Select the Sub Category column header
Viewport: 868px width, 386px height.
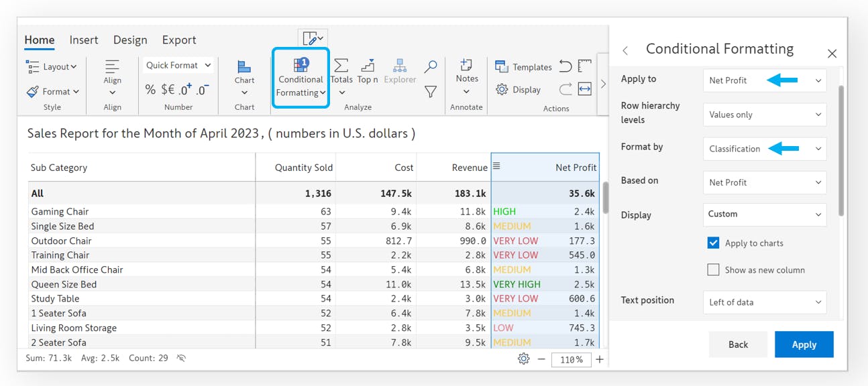pos(142,168)
